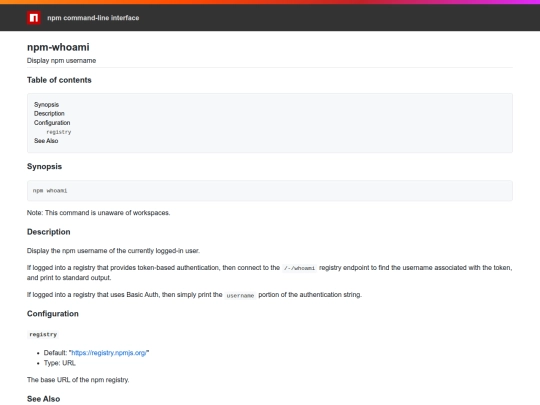Go to Configuration in table of contents

pyautogui.click(x=52, y=123)
